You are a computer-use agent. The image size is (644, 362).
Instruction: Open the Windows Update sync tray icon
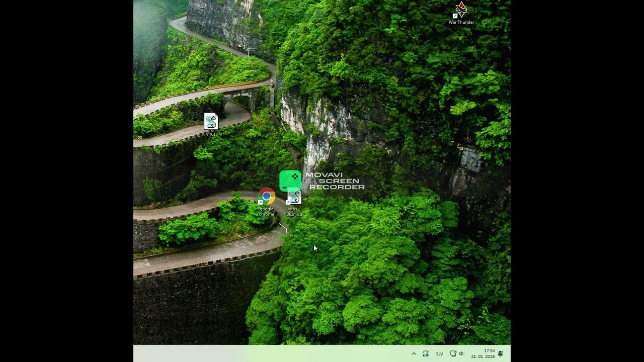(426, 353)
